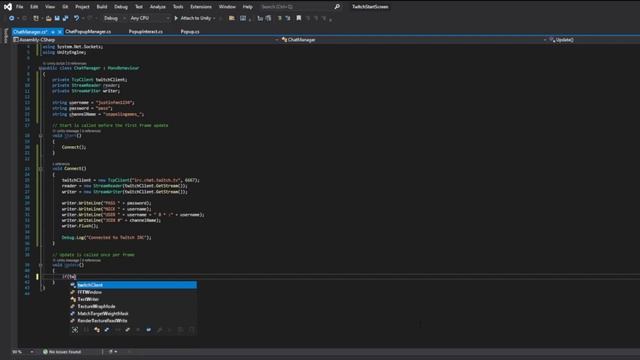Click the No issues found status indicator
The image size is (640, 360).
coord(62,352)
